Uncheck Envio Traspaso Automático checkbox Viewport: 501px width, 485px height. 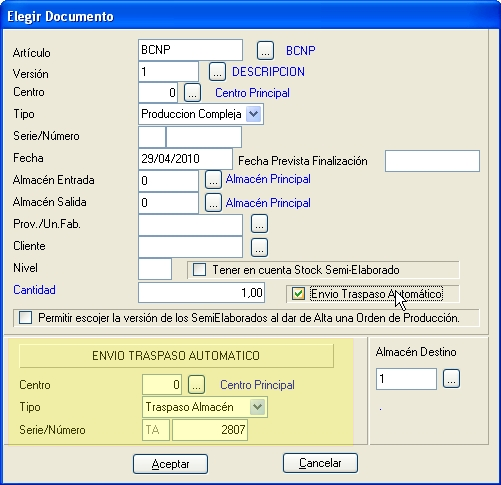pyautogui.click(x=298, y=294)
